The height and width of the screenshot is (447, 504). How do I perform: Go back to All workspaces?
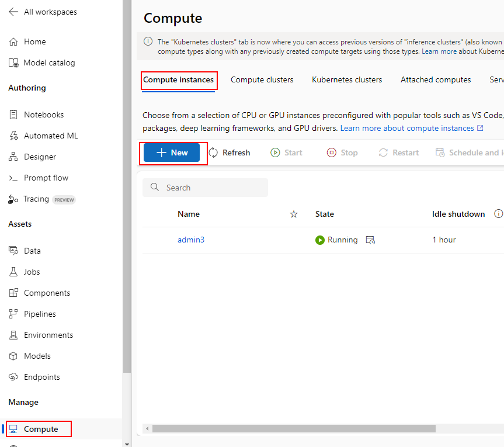[43, 12]
